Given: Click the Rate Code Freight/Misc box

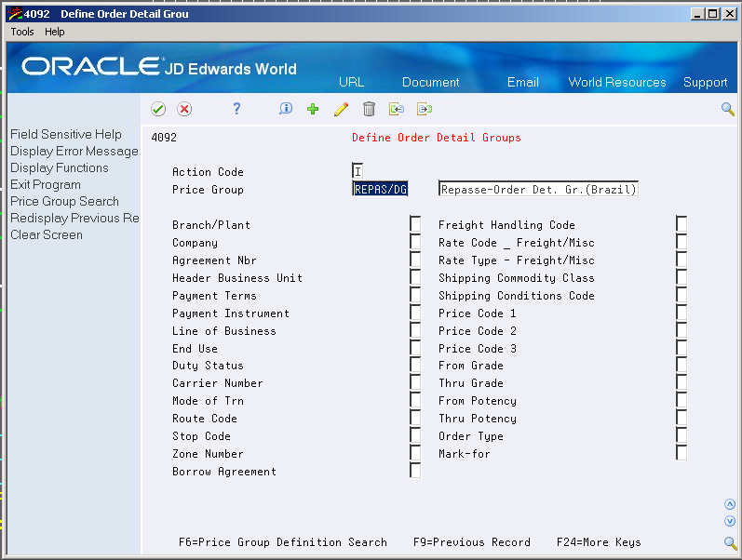Looking at the screenshot, I should (681, 242).
